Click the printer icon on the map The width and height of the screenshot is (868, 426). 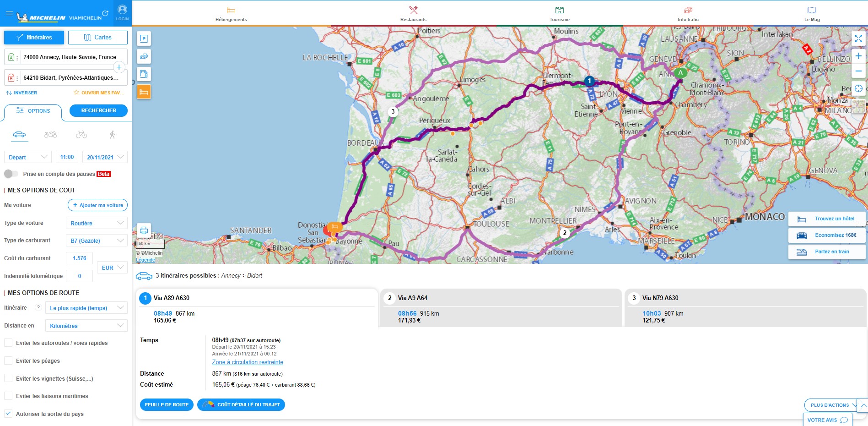coord(144,230)
